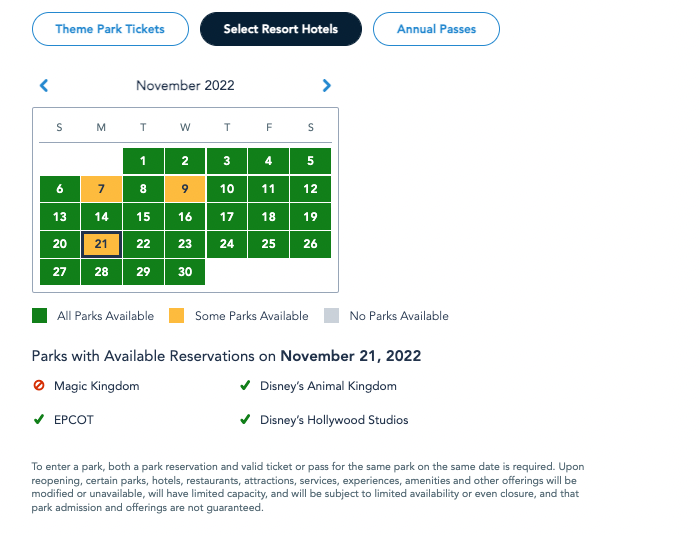Pick November 15 in the calendar
Viewport: 700px width, 536px height.
[143, 216]
